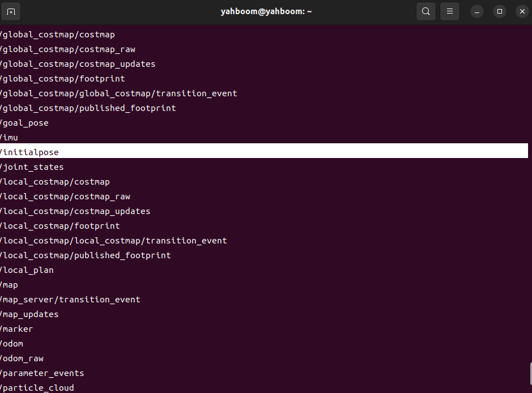This screenshot has width=532, height=393.
Task: Click the /local_costmap/costmap line
Action: (x=55, y=182)
